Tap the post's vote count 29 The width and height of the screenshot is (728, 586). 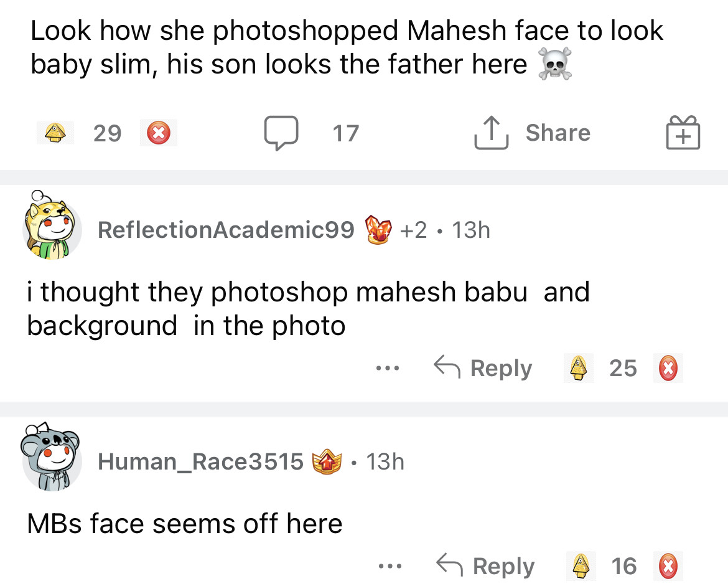[x=107, y=133]
